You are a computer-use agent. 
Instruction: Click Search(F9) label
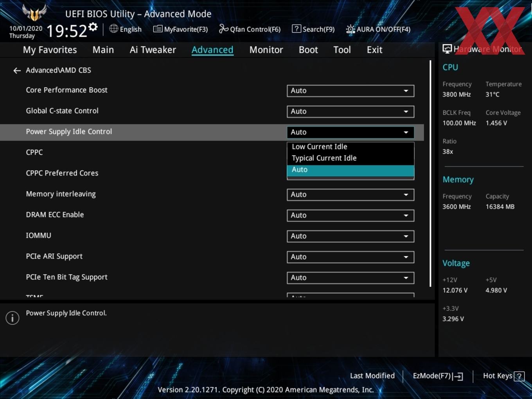tap(318, 29)
